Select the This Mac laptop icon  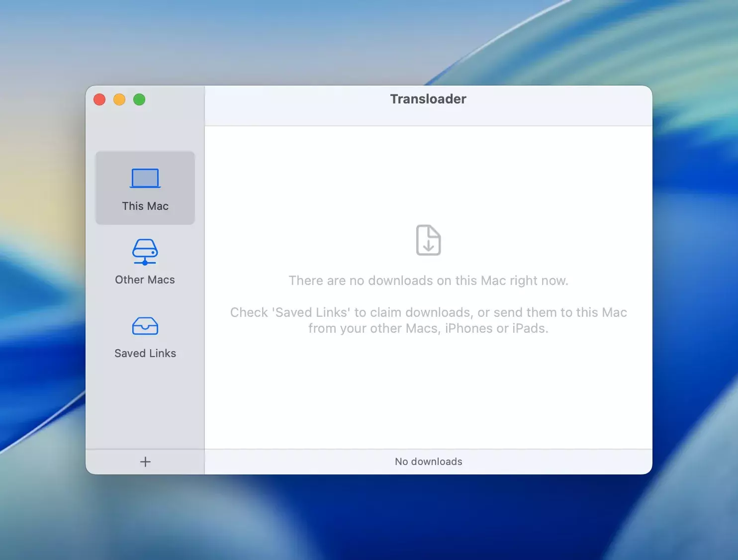(145, 178)
